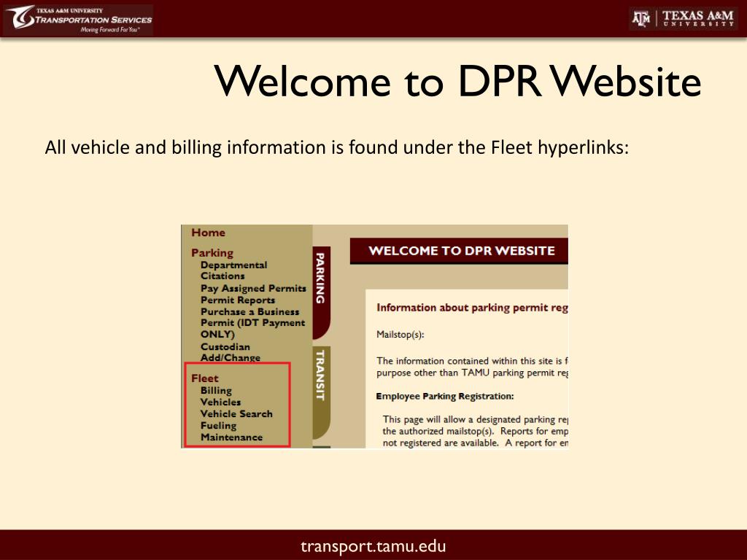This screenshot has width=747, height=560.
Task: Open the Billing link under Fleet
Action: tap(216, 391)
